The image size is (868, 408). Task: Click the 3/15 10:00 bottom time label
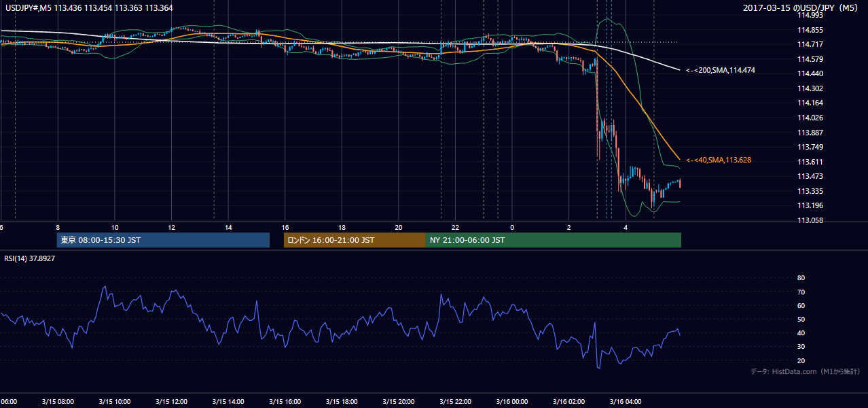115,402
